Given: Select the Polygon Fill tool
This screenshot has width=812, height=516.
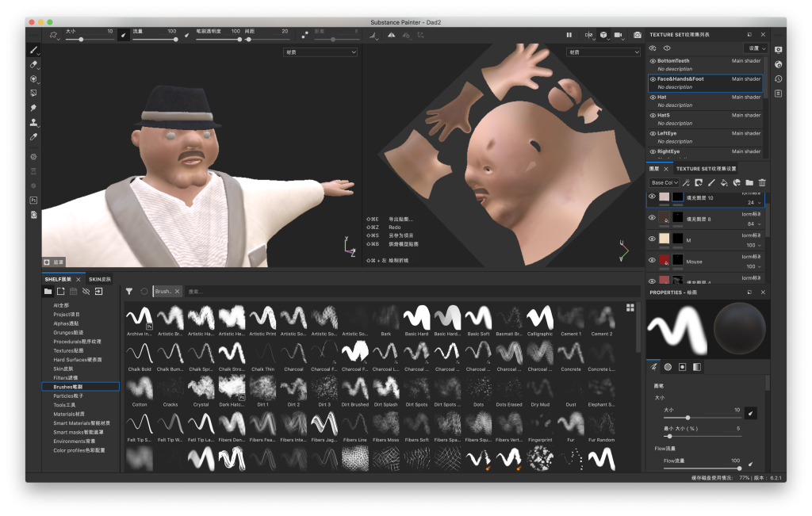Looking at the screenshot, I should pos(33,94).
